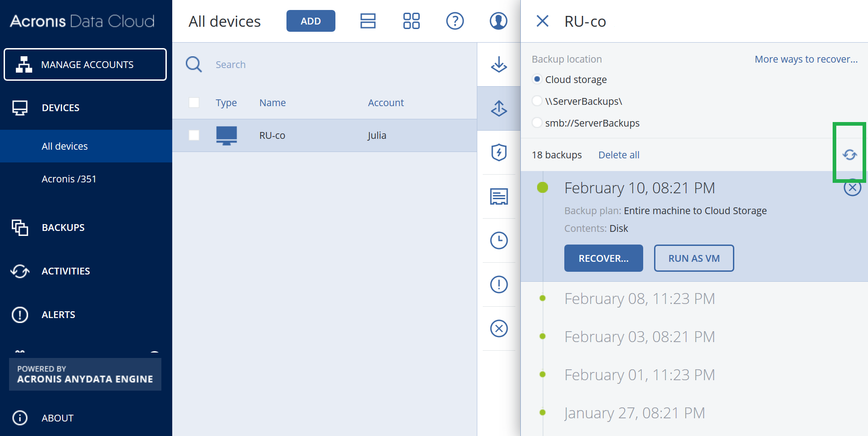Open Backups in the sidebar
Viewport: 868px width, 436px height.
pyautogui.click(x=63, y=227)
